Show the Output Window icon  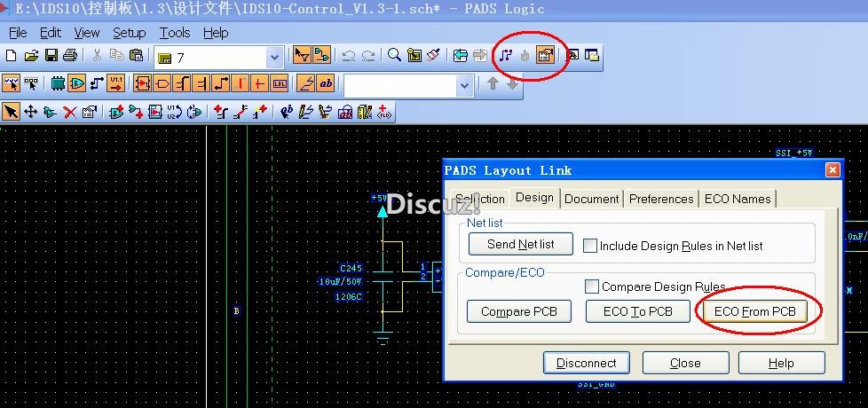(573, 55)
